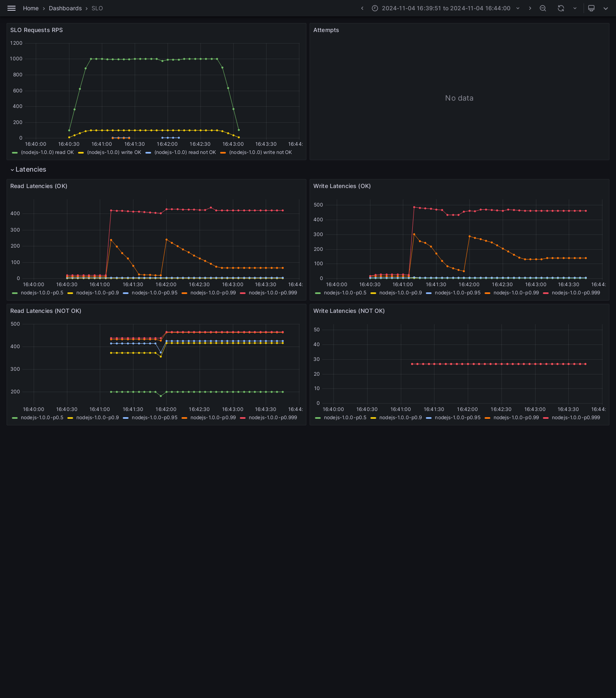Screen dimensions: 616x698
Task: Toggle p0.95 legend in Read Latencies (NOT OK)
Action: click(x=155, y=418)
